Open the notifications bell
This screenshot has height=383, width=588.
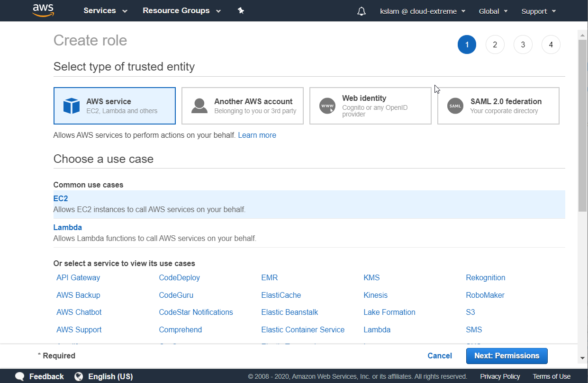(362, 11)
